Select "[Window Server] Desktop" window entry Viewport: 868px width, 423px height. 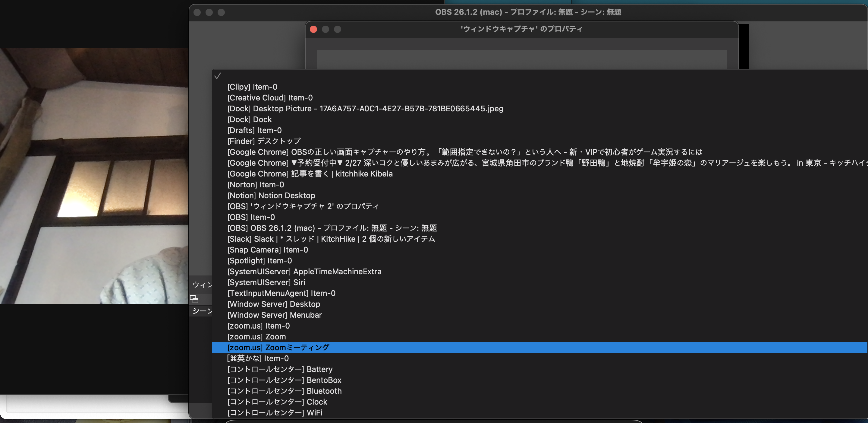[x=274, y=304]
